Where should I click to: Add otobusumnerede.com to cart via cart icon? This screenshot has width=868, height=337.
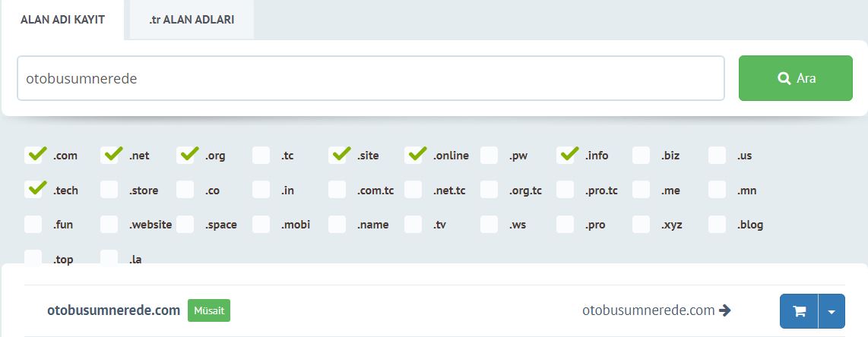point(799,311)
